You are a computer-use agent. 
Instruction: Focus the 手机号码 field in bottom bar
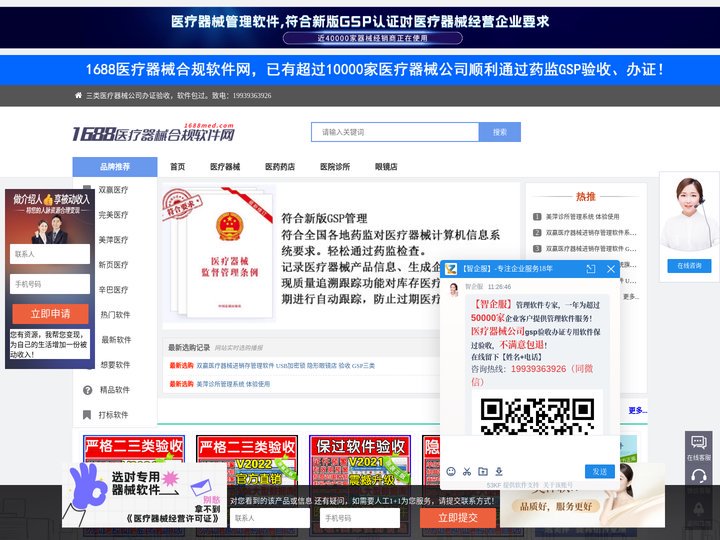[360, 518]
